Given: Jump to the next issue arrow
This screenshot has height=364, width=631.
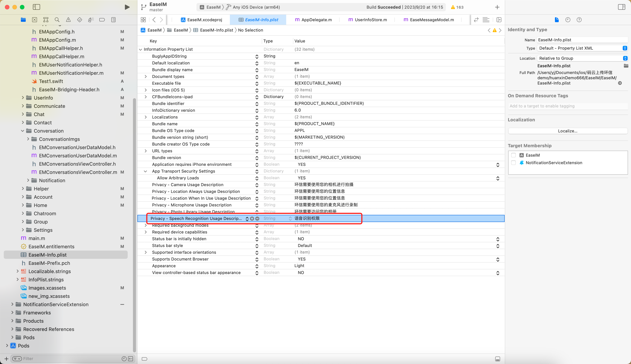Looking at the screenshot, I should [500, 30].
